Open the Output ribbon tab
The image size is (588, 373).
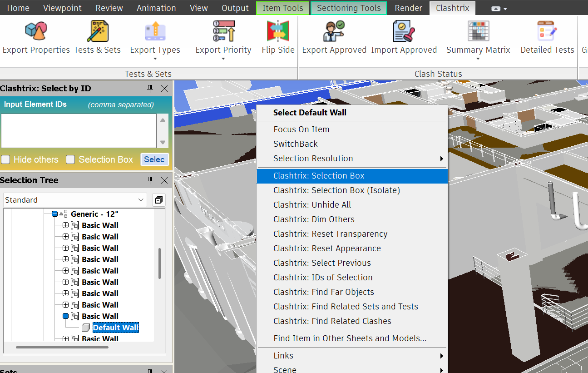[x=235, y=8]
